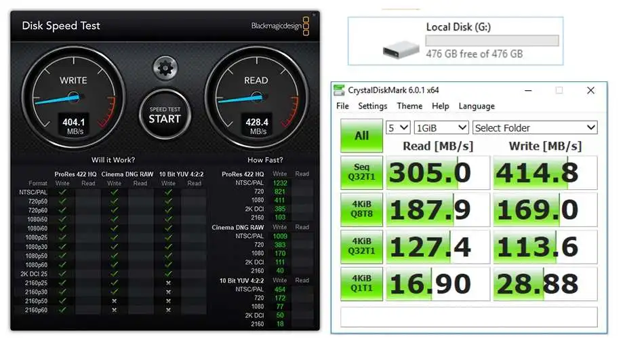
Task: Run the 4KiB Q8T8 benchmark
Action: point(361,209)
